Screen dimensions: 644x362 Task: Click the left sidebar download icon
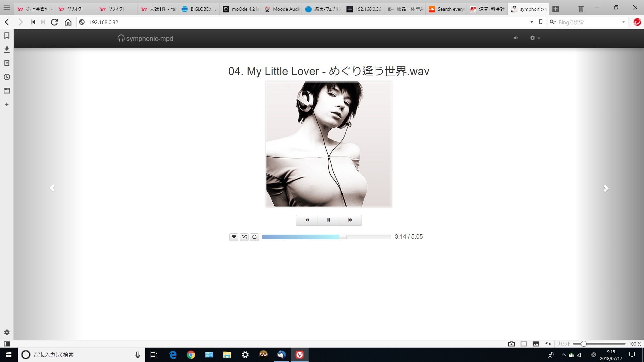click(7, 50)
